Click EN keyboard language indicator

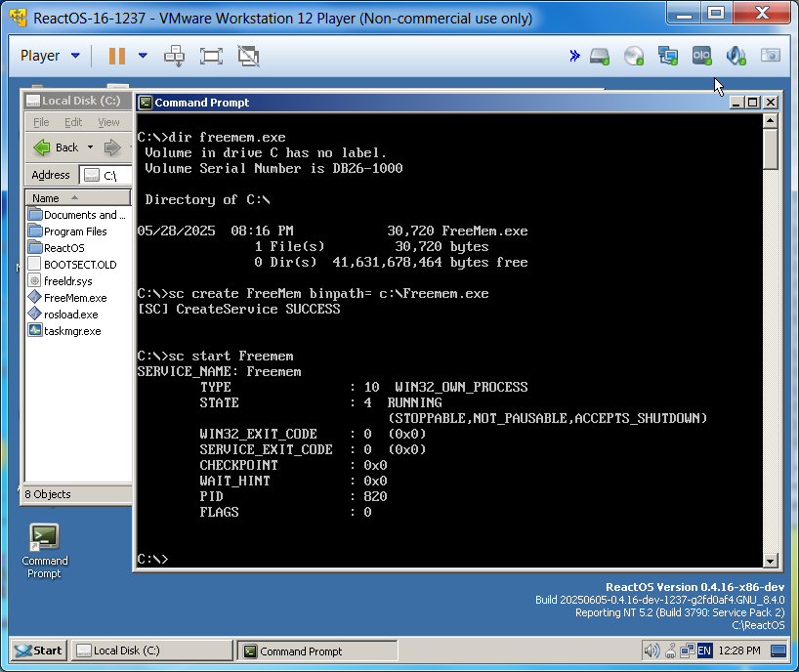704,651
